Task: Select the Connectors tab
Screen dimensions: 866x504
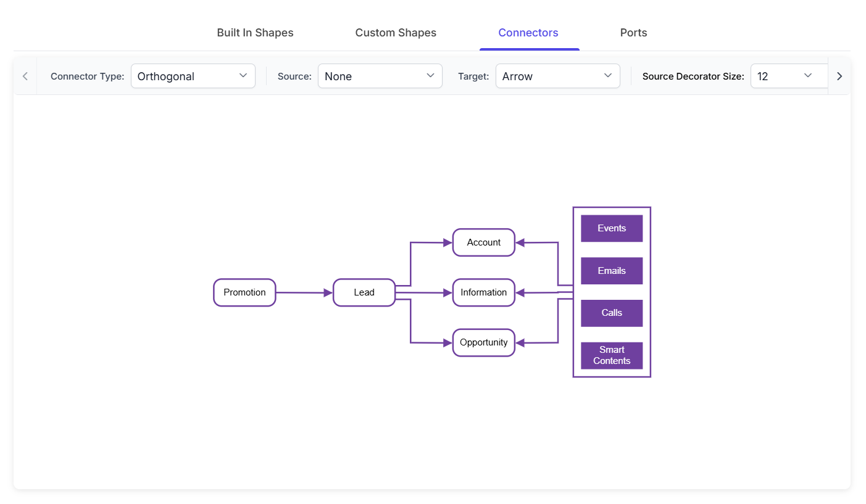Action: pyautogui.click(x=528, y=33)
